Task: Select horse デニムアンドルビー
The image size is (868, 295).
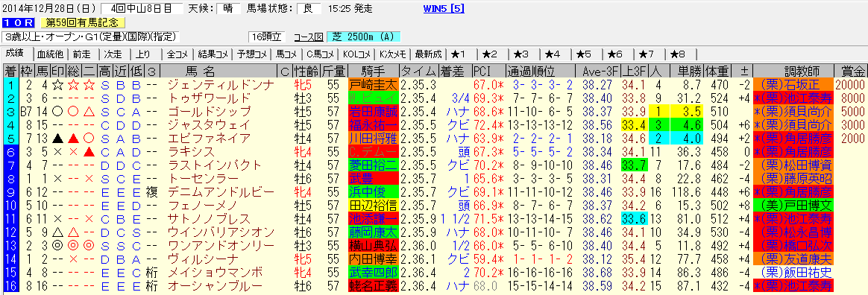Action: click(x=221, y=191)
